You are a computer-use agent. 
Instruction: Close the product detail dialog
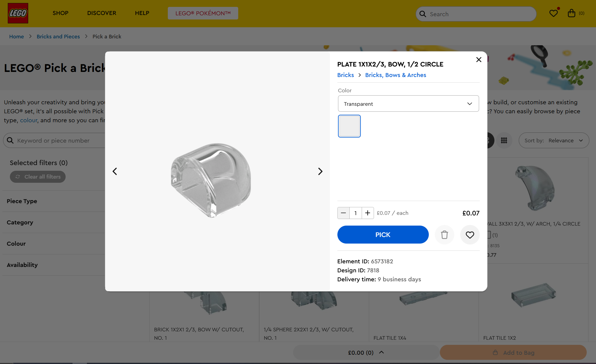(479, 60)
